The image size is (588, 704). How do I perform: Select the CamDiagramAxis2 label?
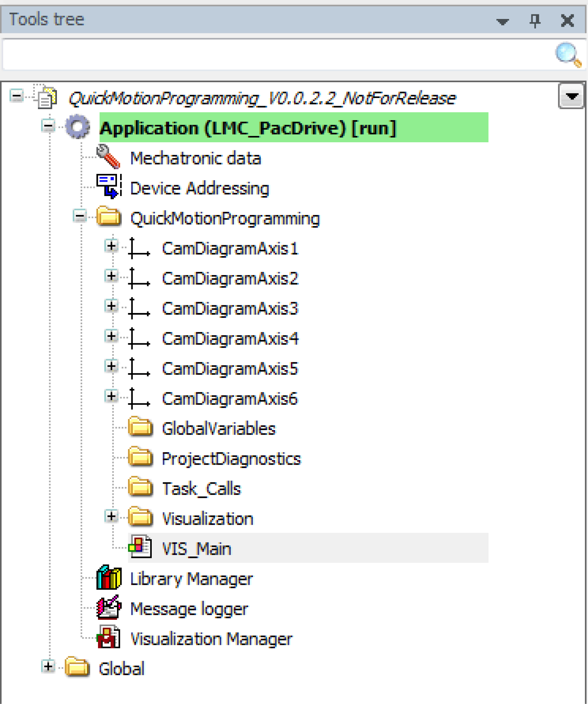(230, 279)
